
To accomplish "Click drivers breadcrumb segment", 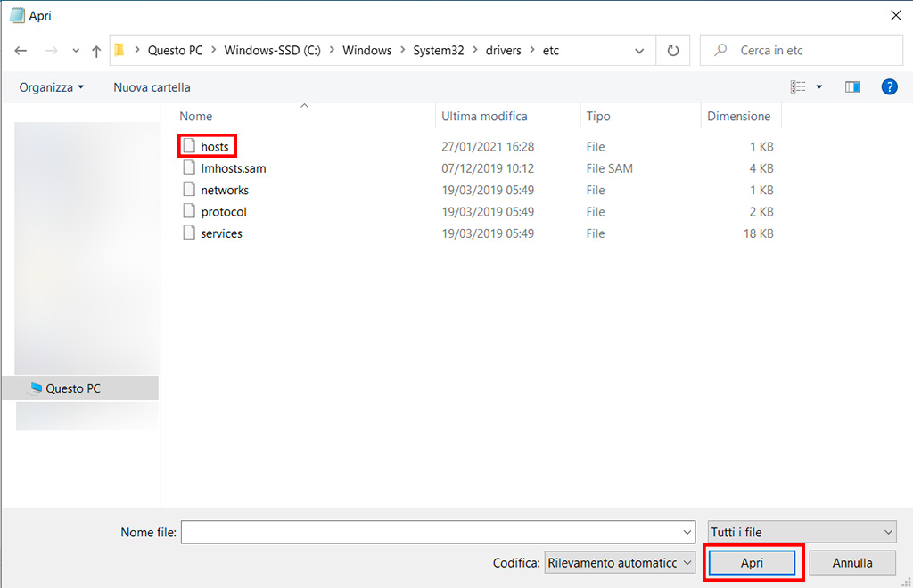I will 503,51.
